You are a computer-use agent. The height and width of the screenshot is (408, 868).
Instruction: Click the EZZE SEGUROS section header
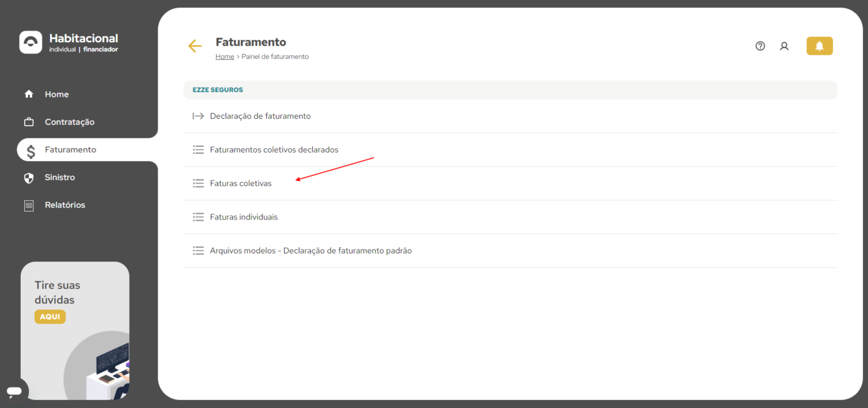coord(510,90)
